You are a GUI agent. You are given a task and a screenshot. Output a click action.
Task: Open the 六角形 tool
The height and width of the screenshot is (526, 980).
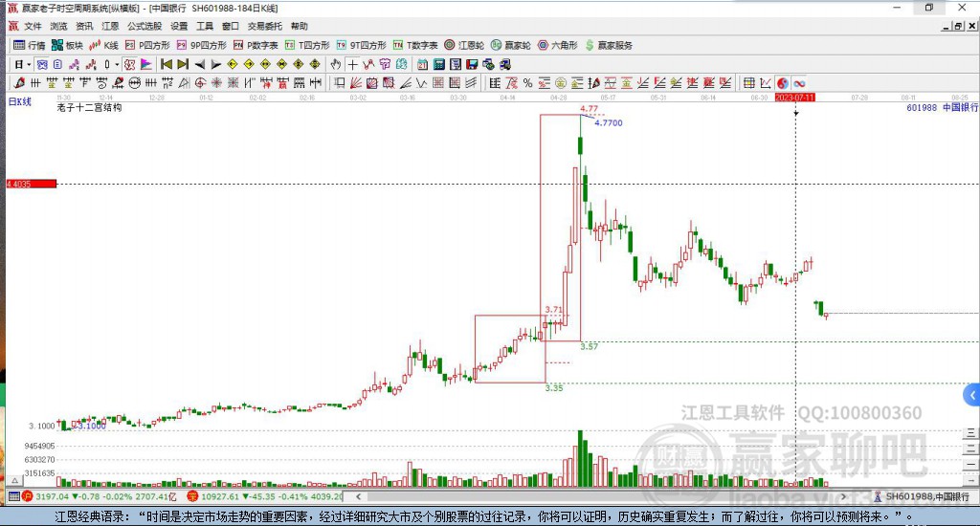558,45
